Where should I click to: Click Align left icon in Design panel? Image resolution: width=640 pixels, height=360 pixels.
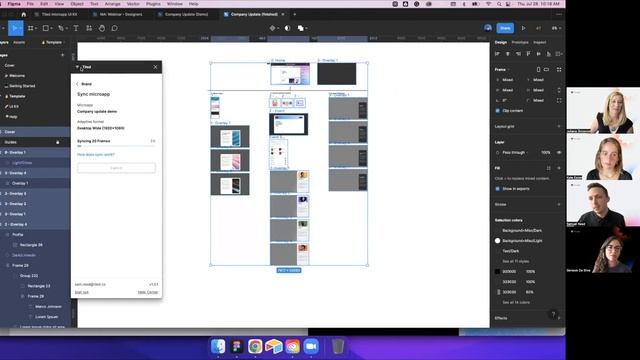pyautogui.click(x=497, y=54)
